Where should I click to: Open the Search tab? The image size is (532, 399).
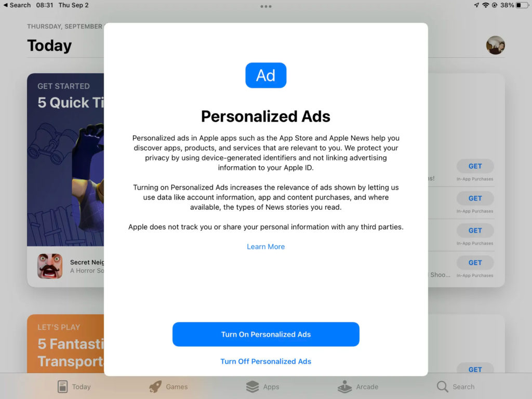[456, 387]
